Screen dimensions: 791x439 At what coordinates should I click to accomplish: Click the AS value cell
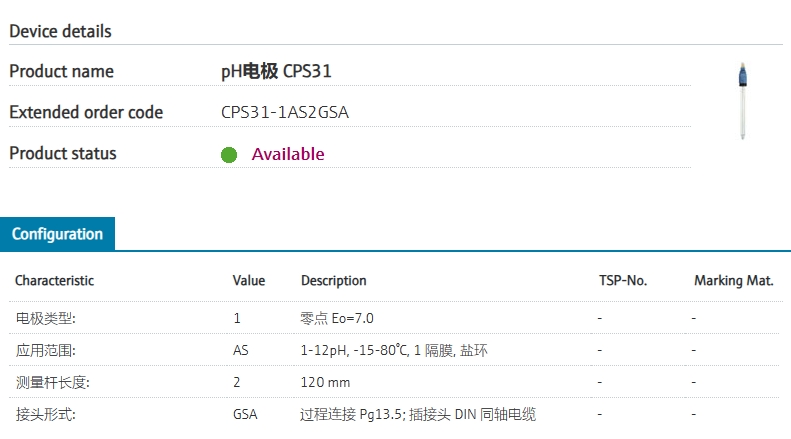241,350
